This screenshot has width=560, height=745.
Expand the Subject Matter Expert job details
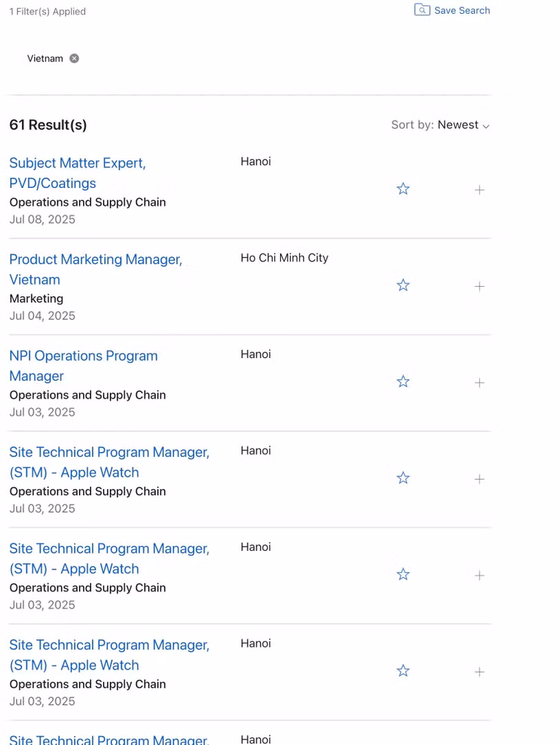coord(480,189)
